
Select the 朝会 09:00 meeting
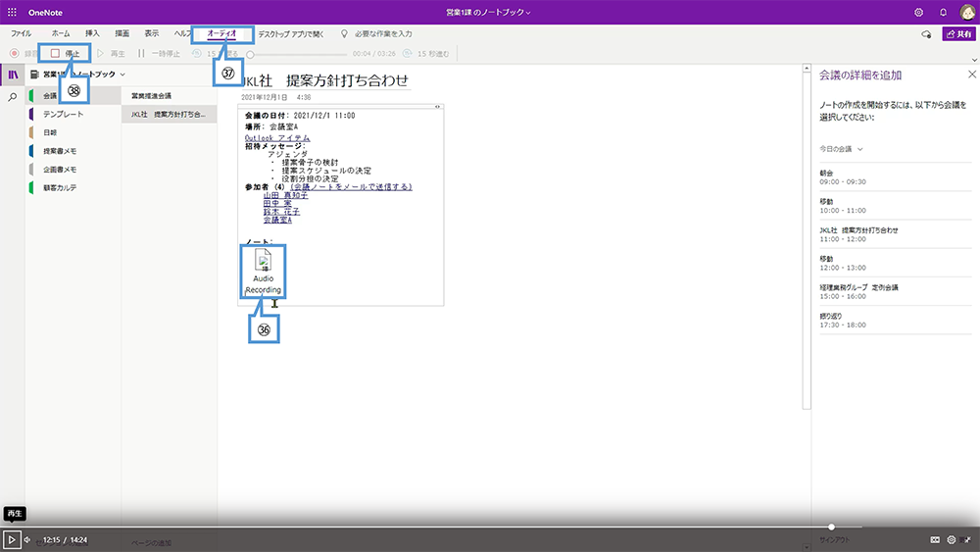(895, 176)
